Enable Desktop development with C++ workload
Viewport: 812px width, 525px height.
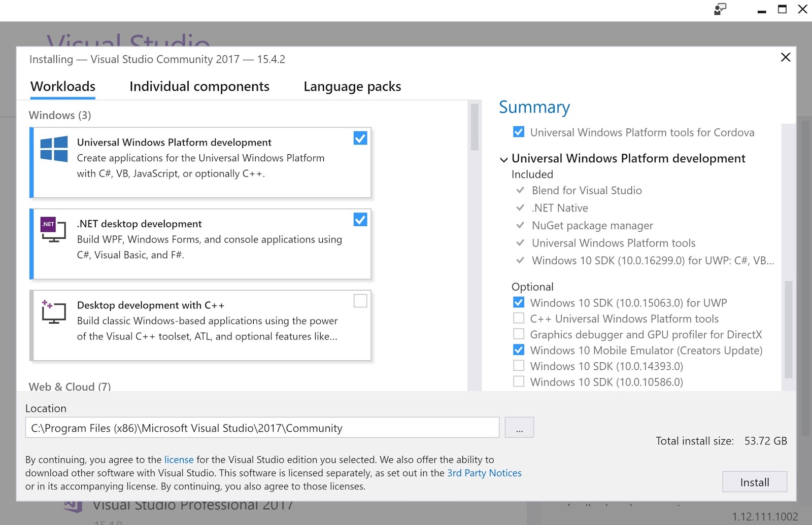360,300
